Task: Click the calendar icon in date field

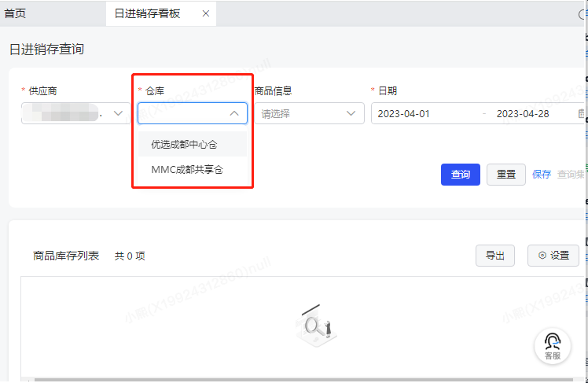Action: 581,113
